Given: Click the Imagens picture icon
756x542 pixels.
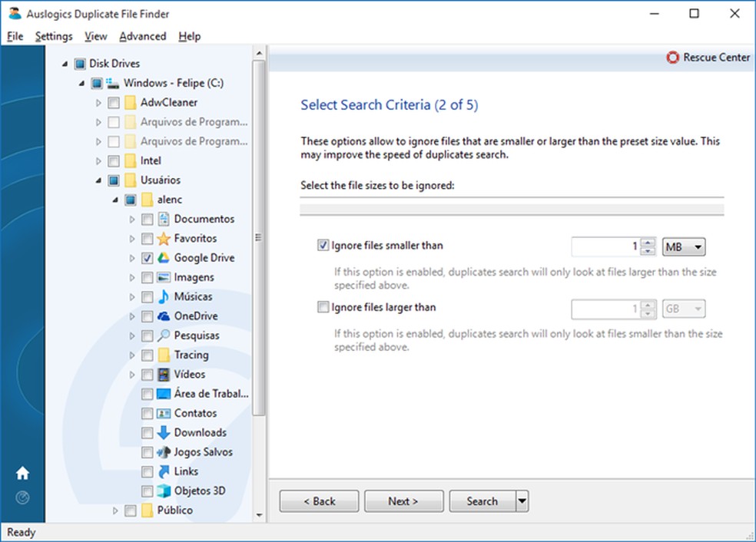Looking at the screenshot, I should (164, 277).
